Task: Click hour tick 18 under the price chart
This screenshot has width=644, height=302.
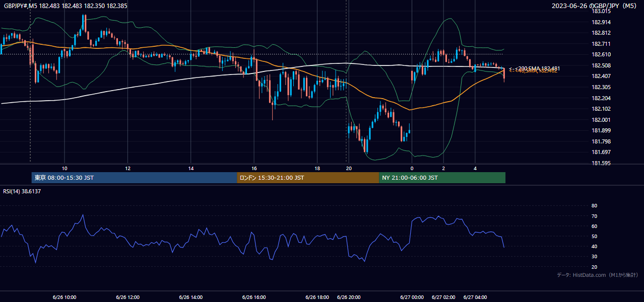Action: pyautogui.click(x=317, y=168)
